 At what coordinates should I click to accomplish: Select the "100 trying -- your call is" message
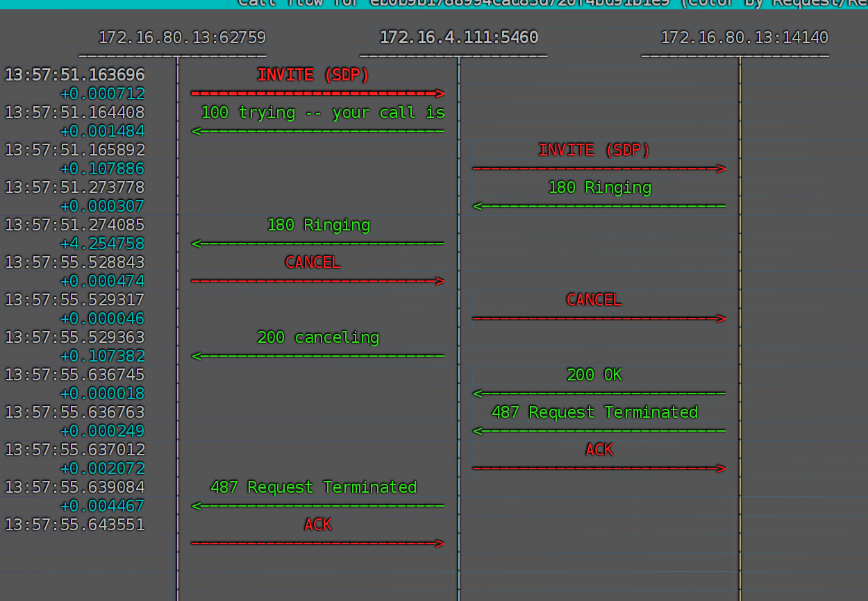coord(322,112)
